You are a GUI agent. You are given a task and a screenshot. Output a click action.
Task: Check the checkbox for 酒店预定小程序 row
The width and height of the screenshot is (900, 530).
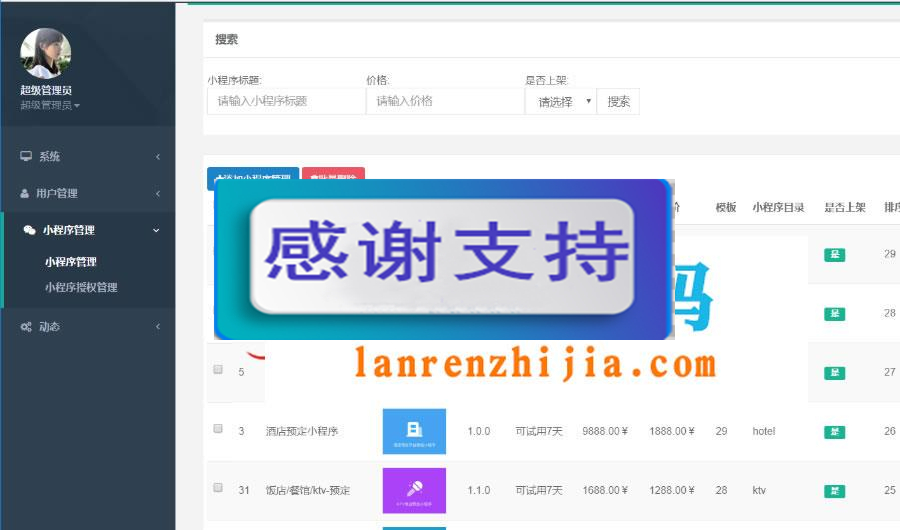tap(218, 428)
